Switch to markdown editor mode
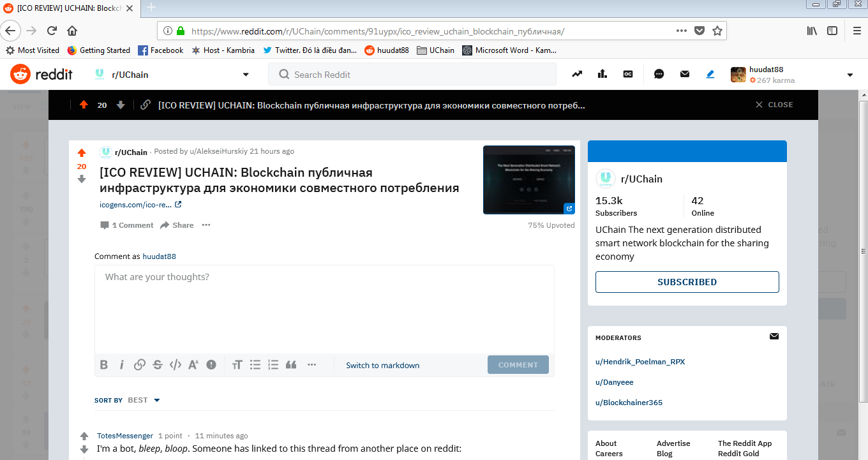This screenshot has width=868, height=460. 383,365
